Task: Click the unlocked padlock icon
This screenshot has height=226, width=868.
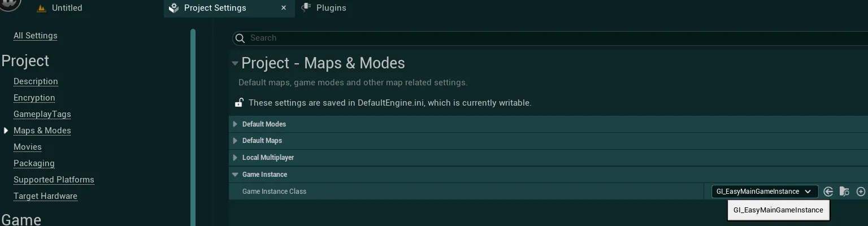Action: pyautogui.click(x=239, y=103)
